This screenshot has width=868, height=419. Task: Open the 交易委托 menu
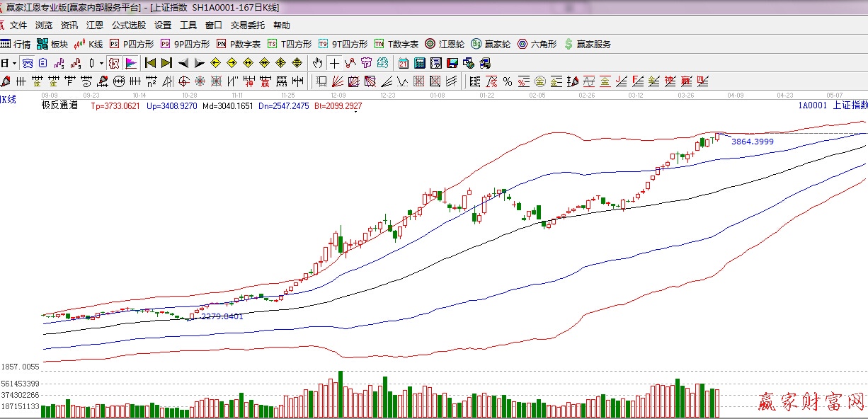point(247,25)
